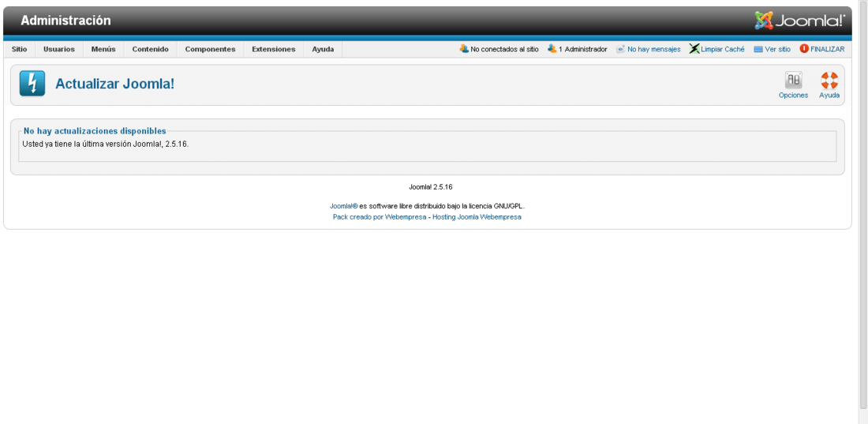Image resolution: width=868 pixels, height=424 pixels.
Task: Open the Componentes menu
Action: click(x=211, y=49)
